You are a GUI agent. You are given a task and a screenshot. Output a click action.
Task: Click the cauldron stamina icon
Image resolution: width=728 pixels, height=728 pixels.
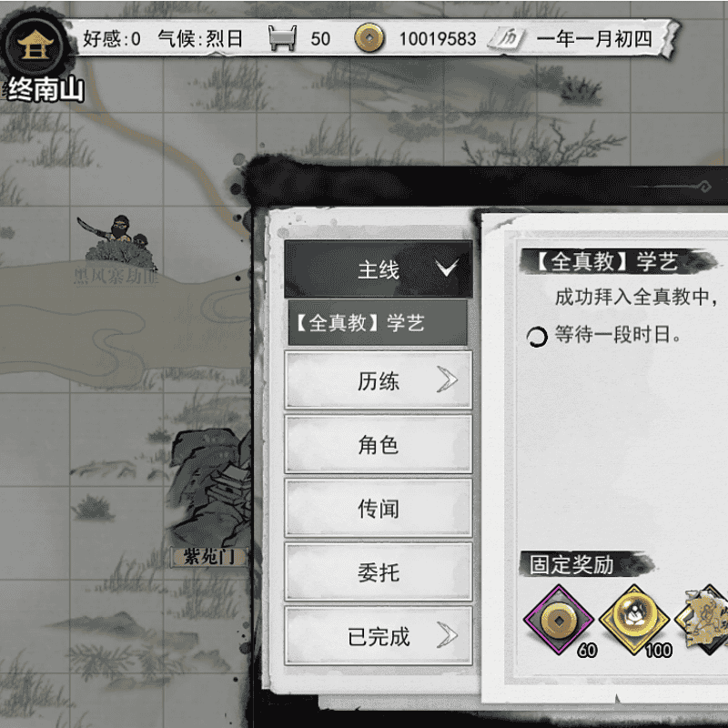tap(282, 38)
